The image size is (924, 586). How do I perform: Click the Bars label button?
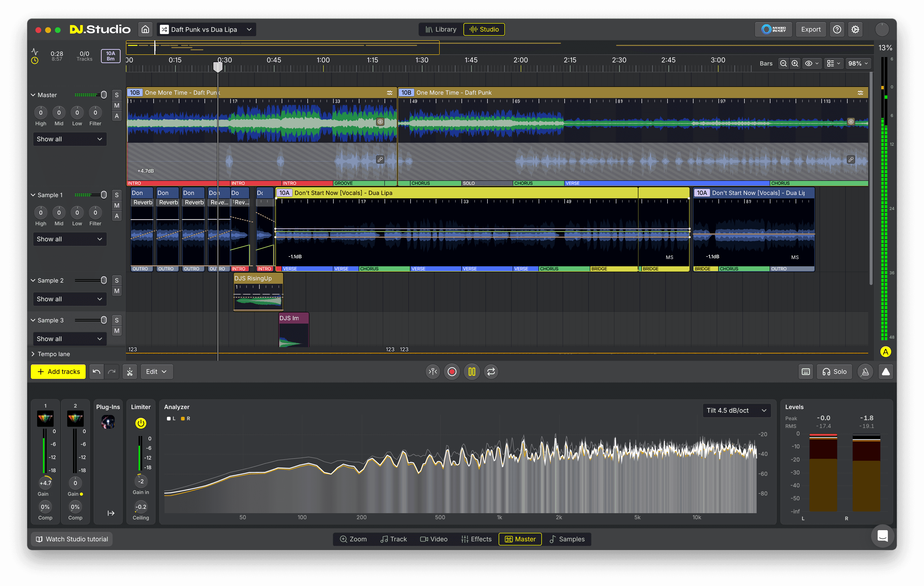pyautogui.click(x=766, y=63)
